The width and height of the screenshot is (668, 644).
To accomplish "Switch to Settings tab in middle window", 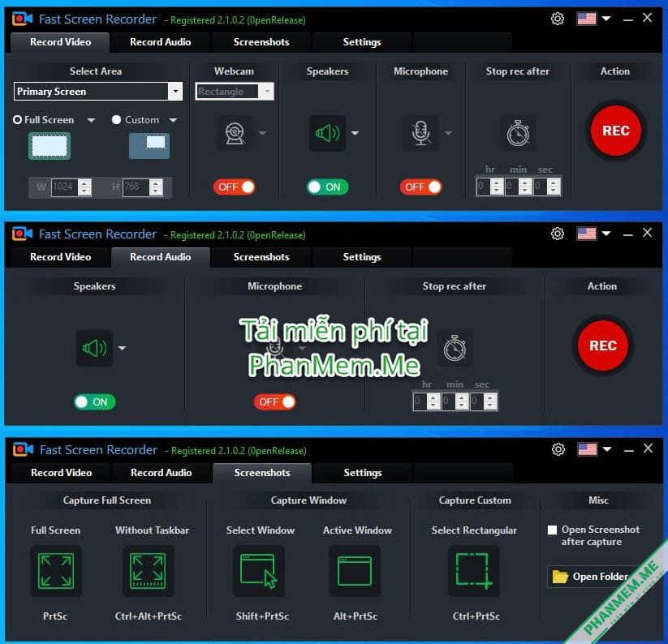I will 362,257.
